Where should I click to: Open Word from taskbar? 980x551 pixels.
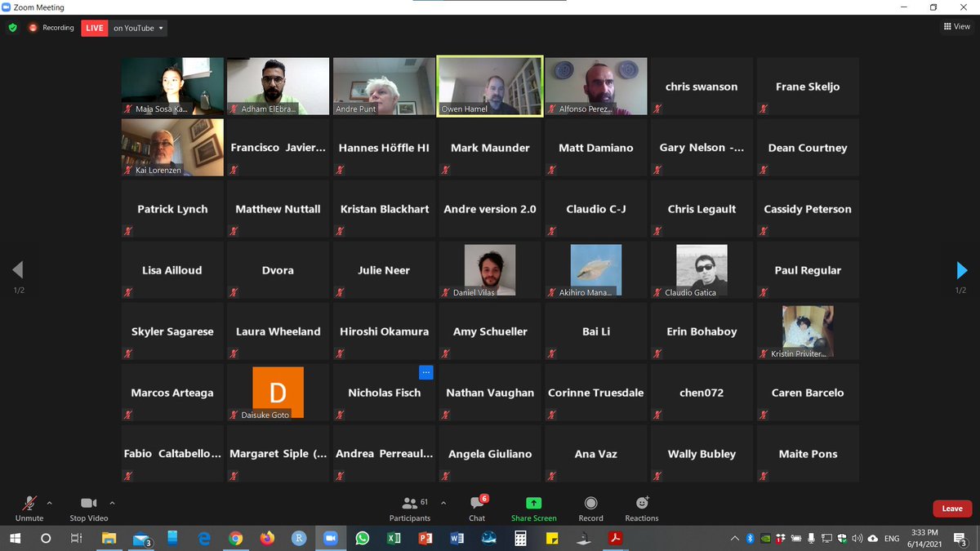click(457, 539)
